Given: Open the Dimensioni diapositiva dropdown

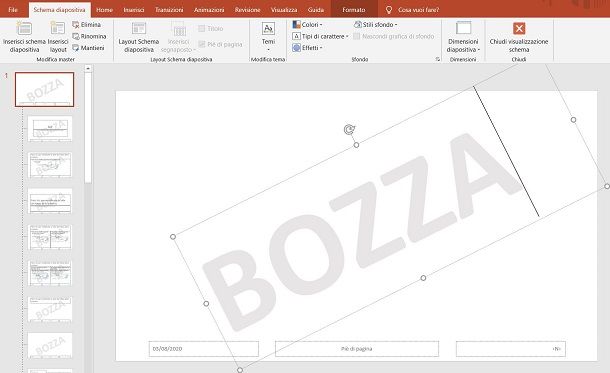Looking at the screenshot, I should (463, 37).
